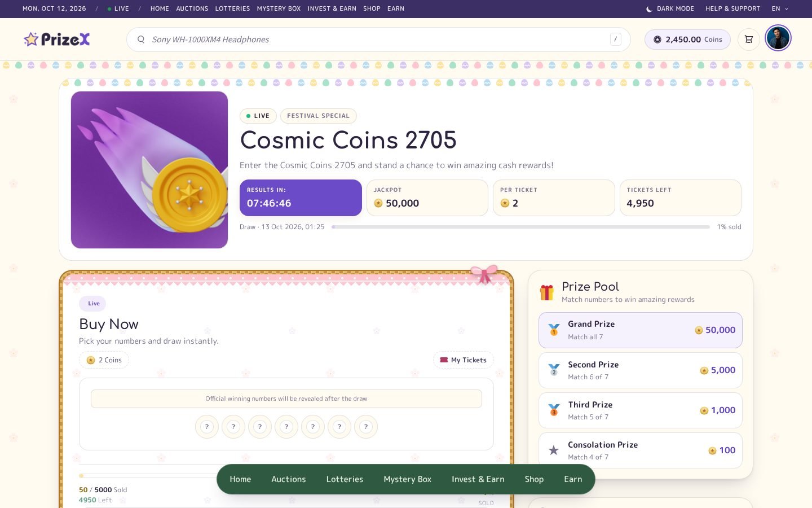Image resolution: width=812 pixels, height=508 pixels.
Task: Open Invest & Earn in top bar
Action: [332, 8]
